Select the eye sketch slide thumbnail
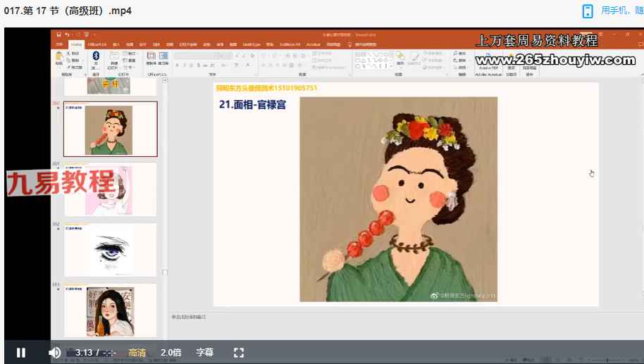 tap(111, 250)
